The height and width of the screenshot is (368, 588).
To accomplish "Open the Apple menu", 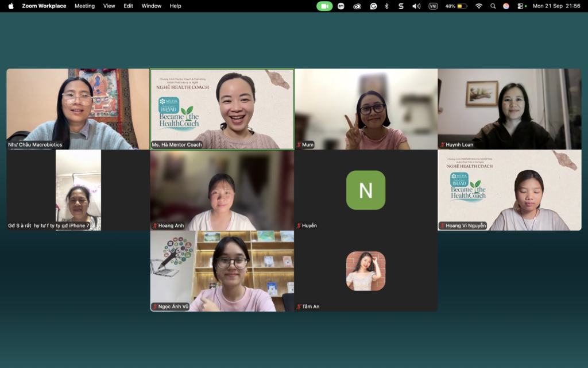I will pyautogui.click(x=11, y=6).
